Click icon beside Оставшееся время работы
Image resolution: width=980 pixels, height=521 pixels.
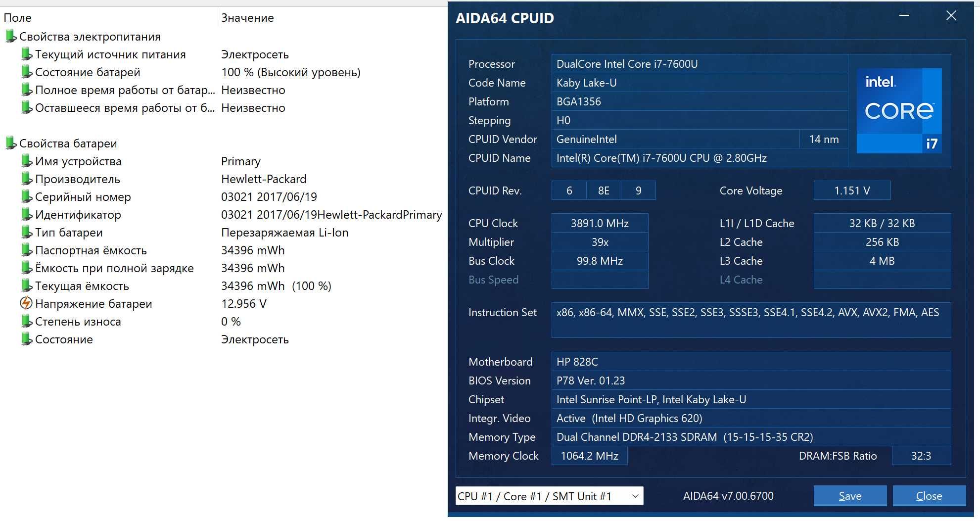pos(27,107)
